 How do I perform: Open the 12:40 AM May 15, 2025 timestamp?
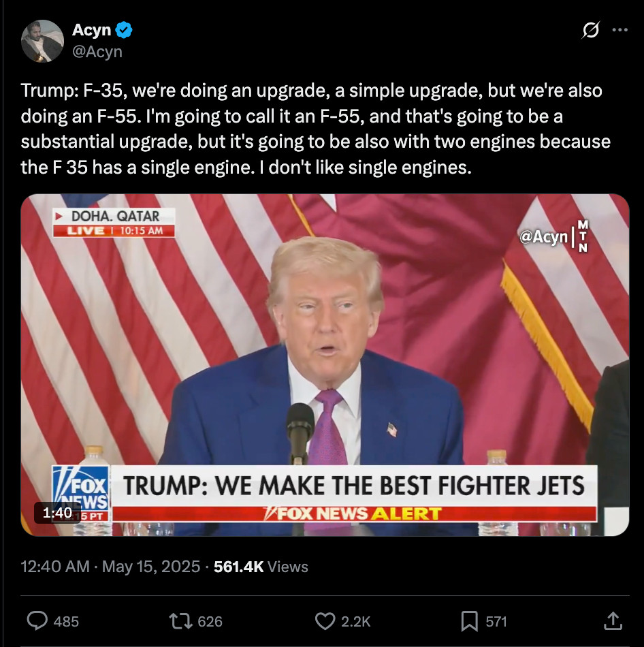[110, 567]
